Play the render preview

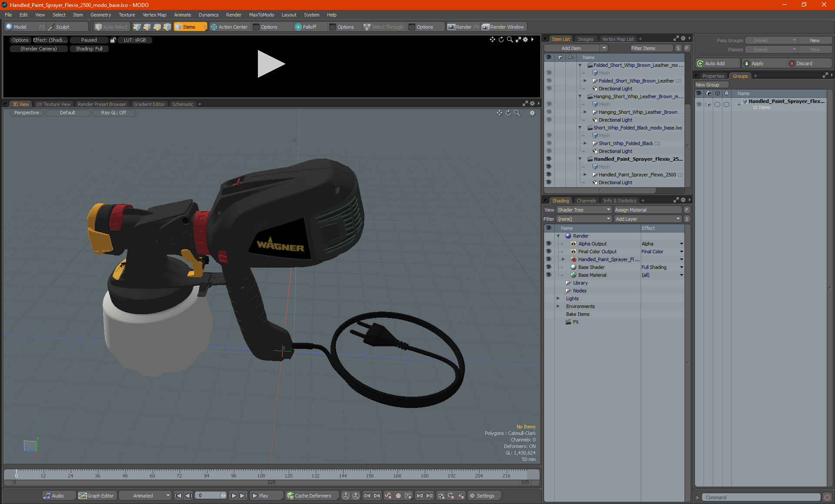point(271,64)
